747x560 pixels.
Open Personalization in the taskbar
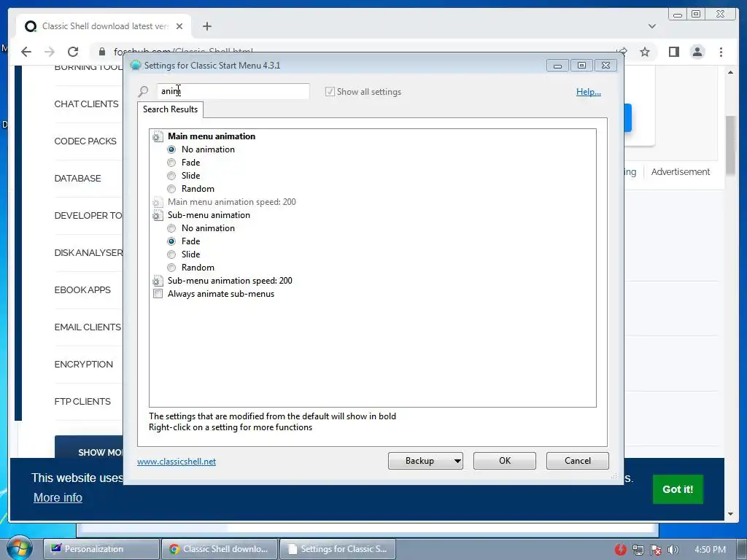pyautogui.click(x=101, y=549)
